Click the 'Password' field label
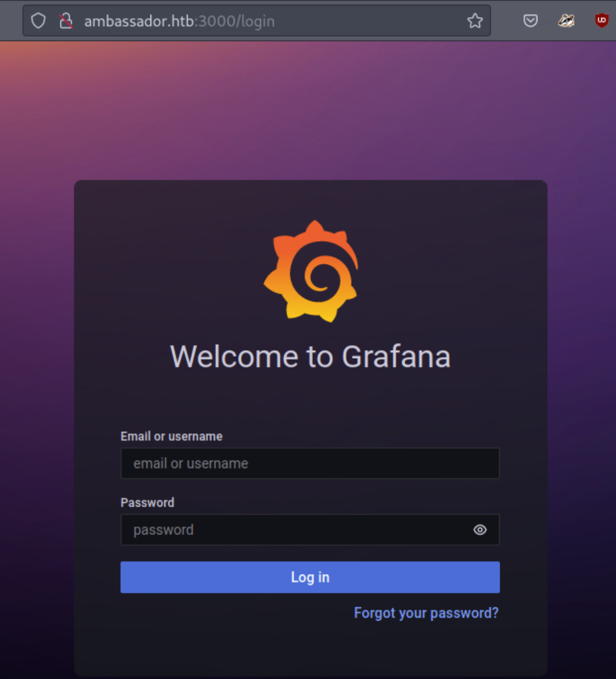The height and width of the screenshot is (679, 616). [x=147, y=503]
